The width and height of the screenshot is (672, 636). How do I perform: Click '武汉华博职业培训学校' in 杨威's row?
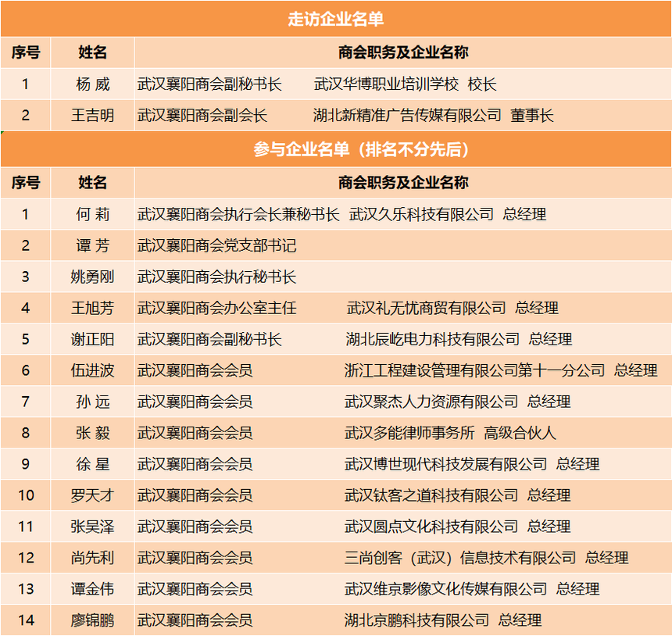click(386, 84)
